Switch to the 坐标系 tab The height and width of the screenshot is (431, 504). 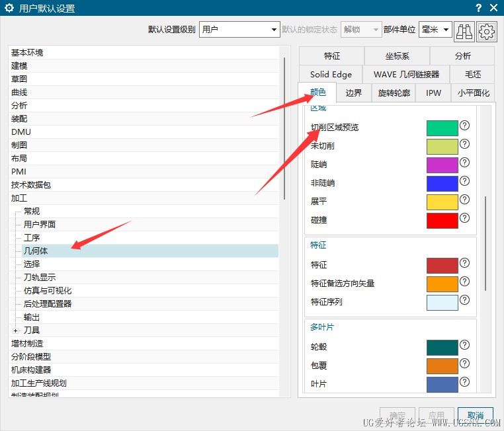tap(397, 56)
